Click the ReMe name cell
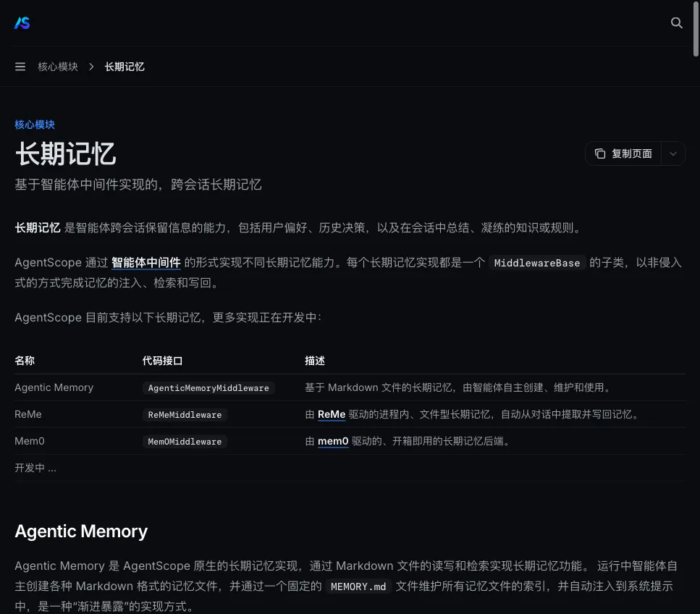Image resolution: width=700 pixels, height=614 pixels. 28,414
